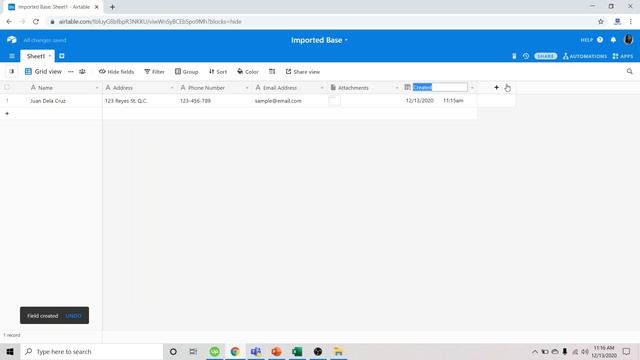Click UNDO in the Field created toast
The width and height of the screenshot is (640, 360).
coord(73,316)
